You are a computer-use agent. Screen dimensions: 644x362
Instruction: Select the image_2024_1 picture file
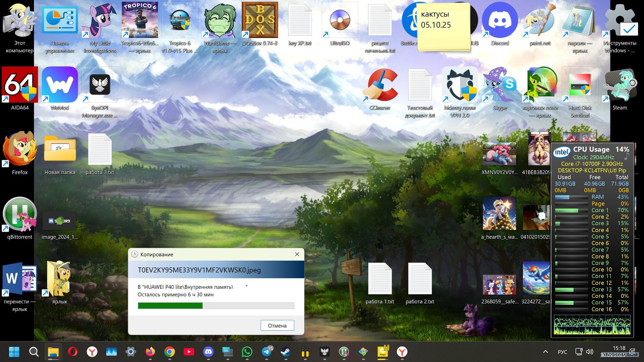tap(59, 221)
